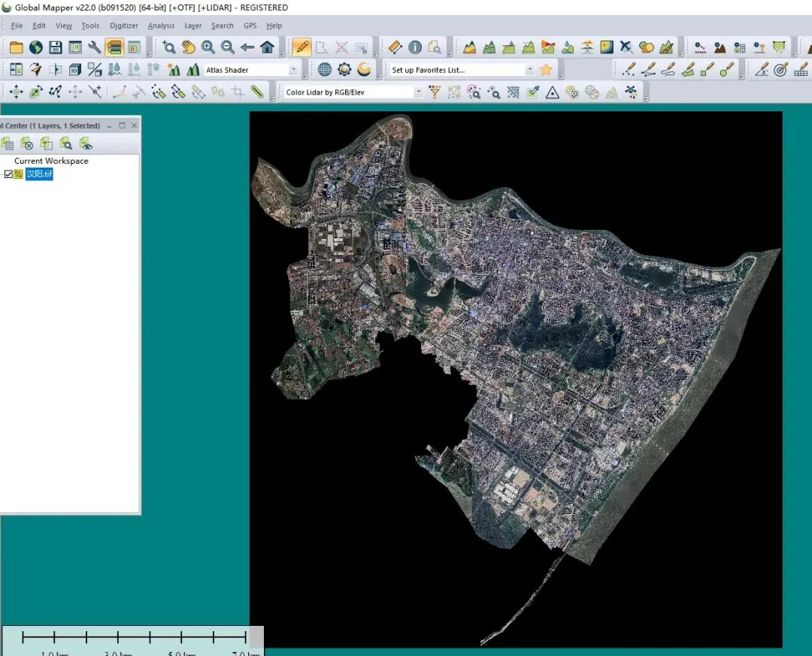Open the Atlas Shader dropdown
The image size is (812, 656).
coord(293,70)
